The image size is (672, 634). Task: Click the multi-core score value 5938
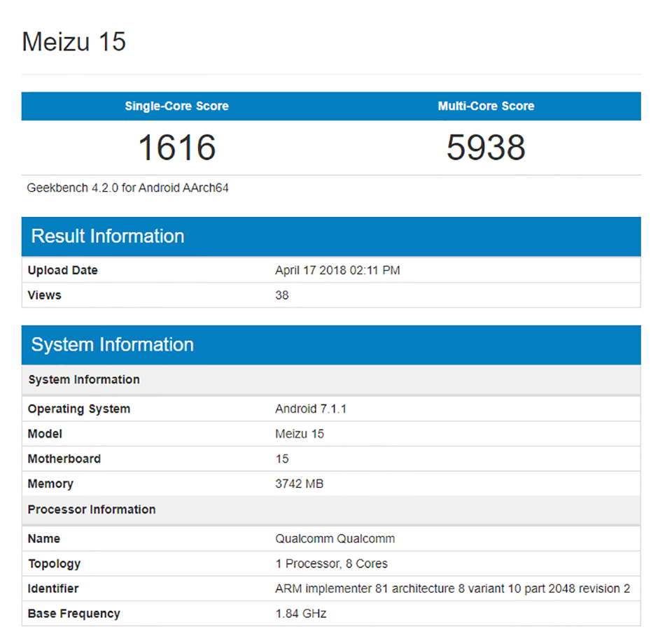point(486,148)
